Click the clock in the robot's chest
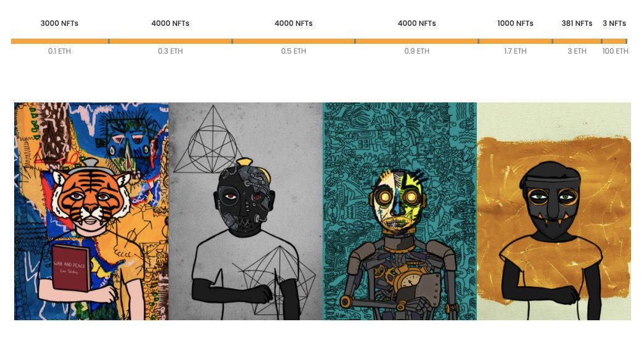The width and height of the screenshot is (644, 340). [x=411, y=282]
